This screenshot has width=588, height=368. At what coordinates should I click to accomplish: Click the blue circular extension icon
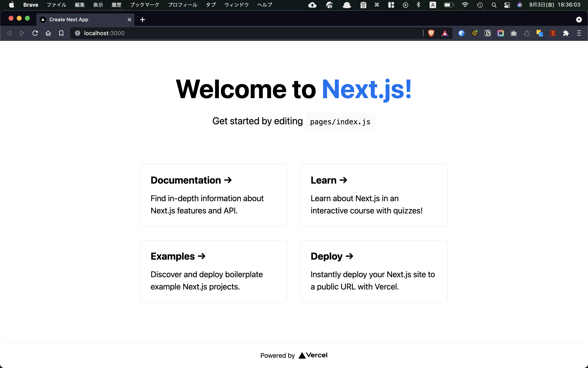[x=461, y=33]
